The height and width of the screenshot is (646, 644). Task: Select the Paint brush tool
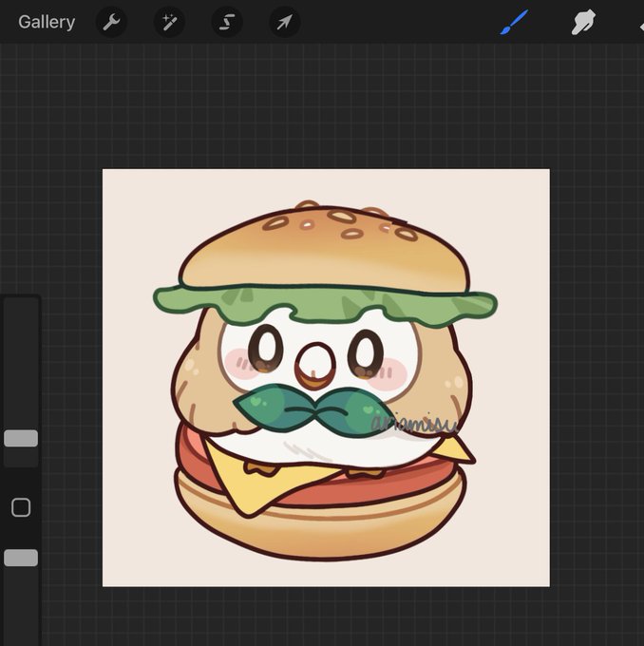pyautogui.click(x=514, y=22)
